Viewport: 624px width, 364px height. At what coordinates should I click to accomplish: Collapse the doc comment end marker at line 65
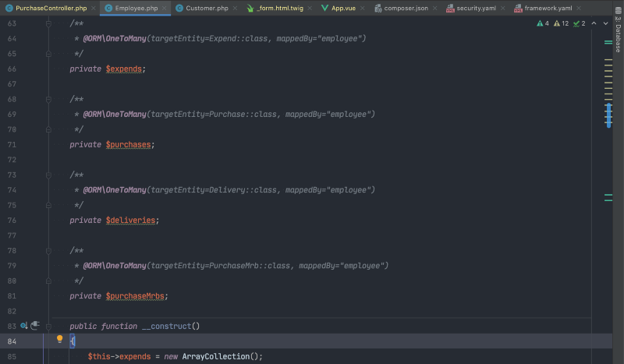click(48, 54)
